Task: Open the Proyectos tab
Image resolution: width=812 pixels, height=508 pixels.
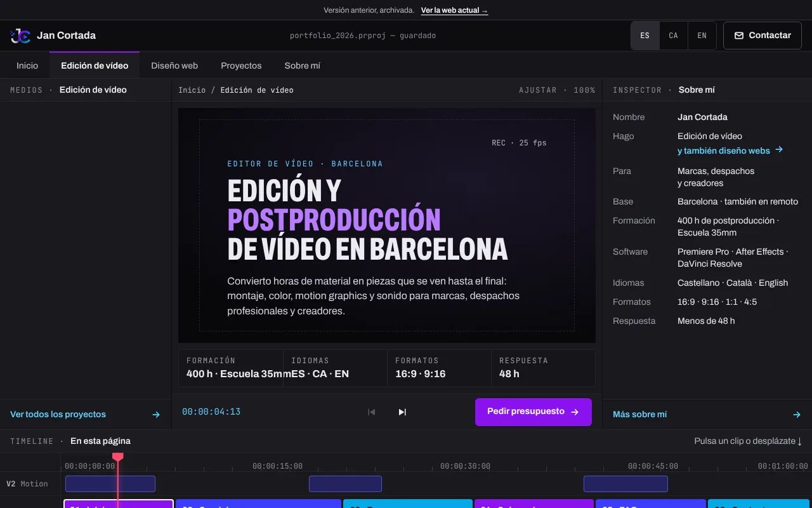Action: (x=241, y=65)
